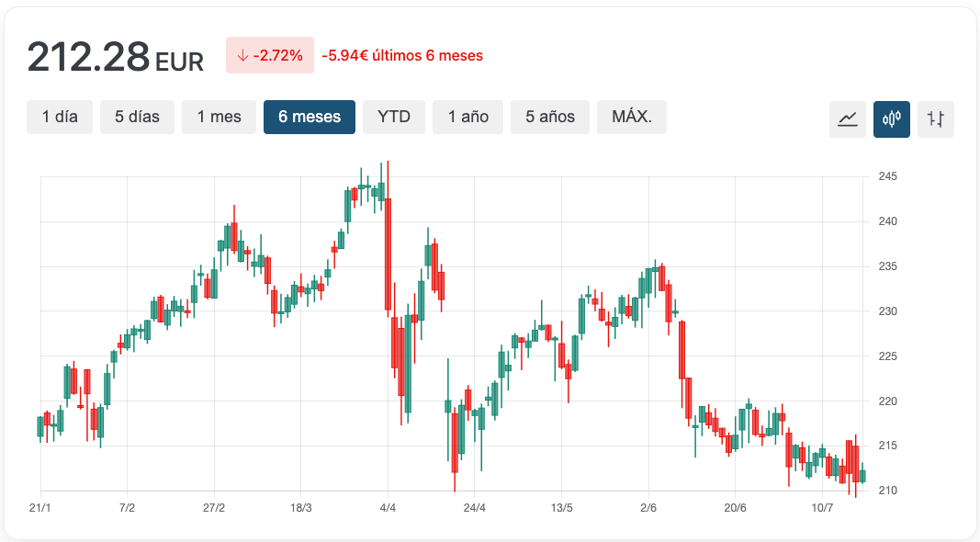The height and width of the screenshot is (542, 980).
Task: Click the 10/7 date axis label
Action: 822,508
